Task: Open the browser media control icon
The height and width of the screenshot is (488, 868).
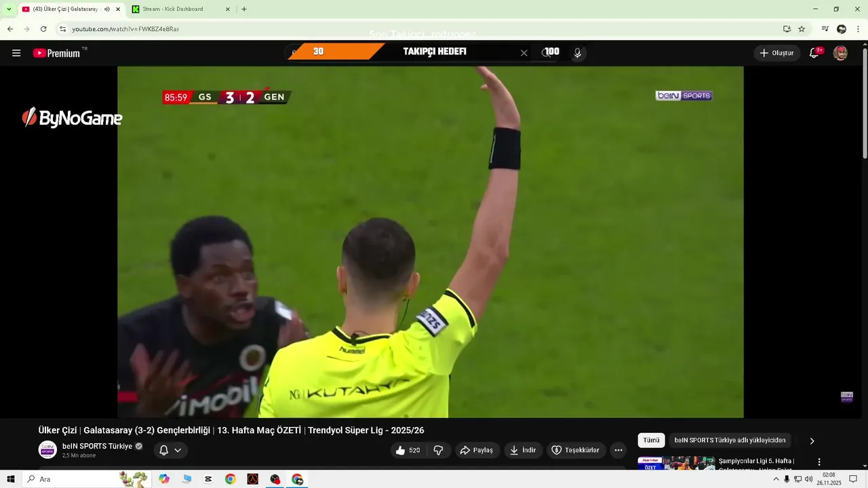Action: click(825, 29)
